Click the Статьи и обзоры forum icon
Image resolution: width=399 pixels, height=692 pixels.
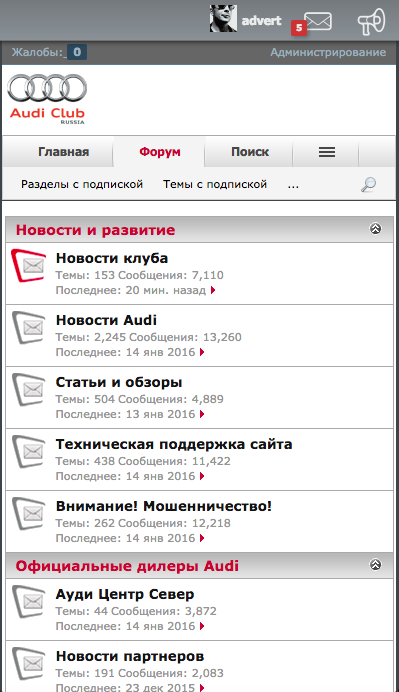pos(29,389)
